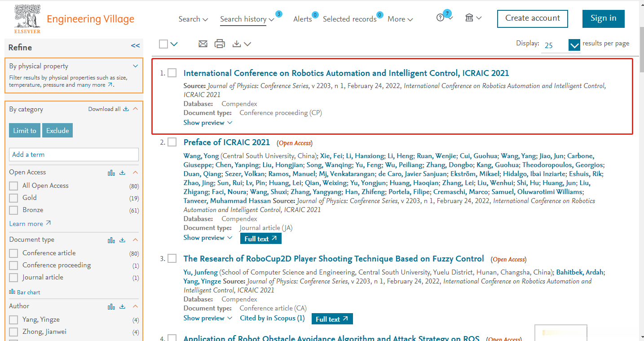Screen dimensions: 644x341
Task: Click the download icon in results toolbar
Action: pos(237,44)
